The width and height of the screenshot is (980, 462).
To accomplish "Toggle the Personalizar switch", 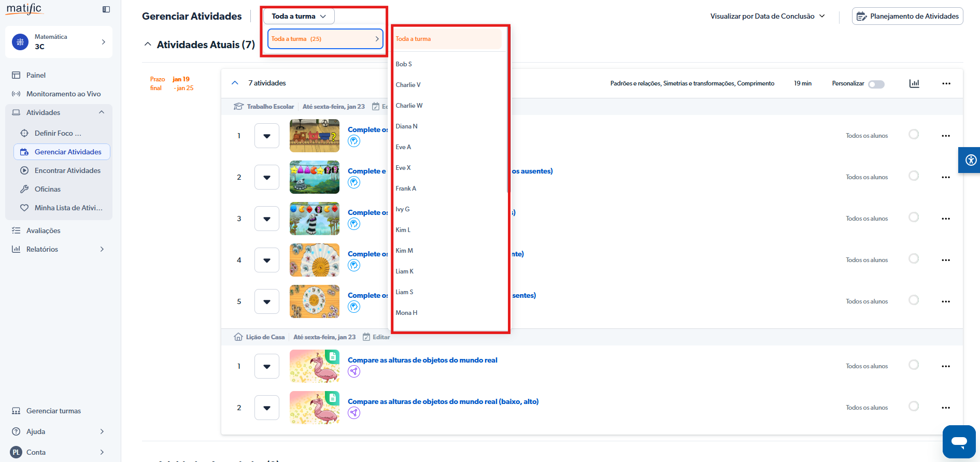I will click(x=876, y=84).
